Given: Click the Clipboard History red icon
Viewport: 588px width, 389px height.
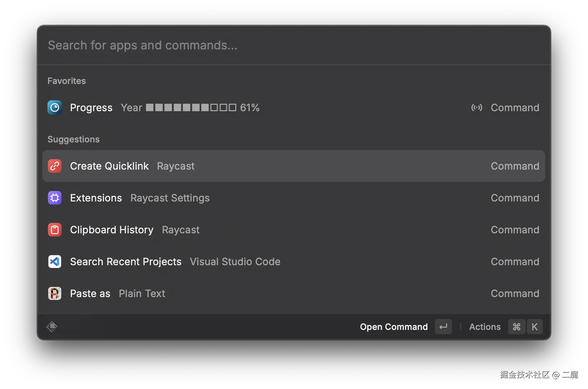Looking at the screenshot, I should [x=55, y=230].
